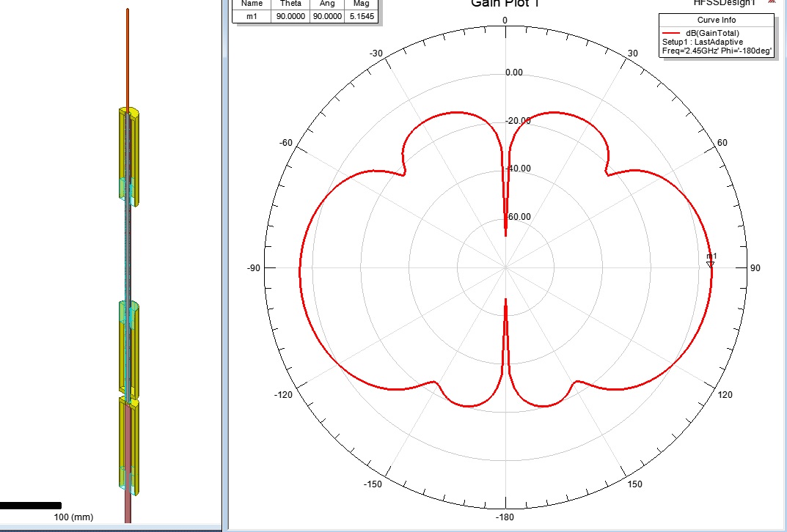Select the red dB(GainTotal) legend line

pyautogui.click(x=672, y=33)
